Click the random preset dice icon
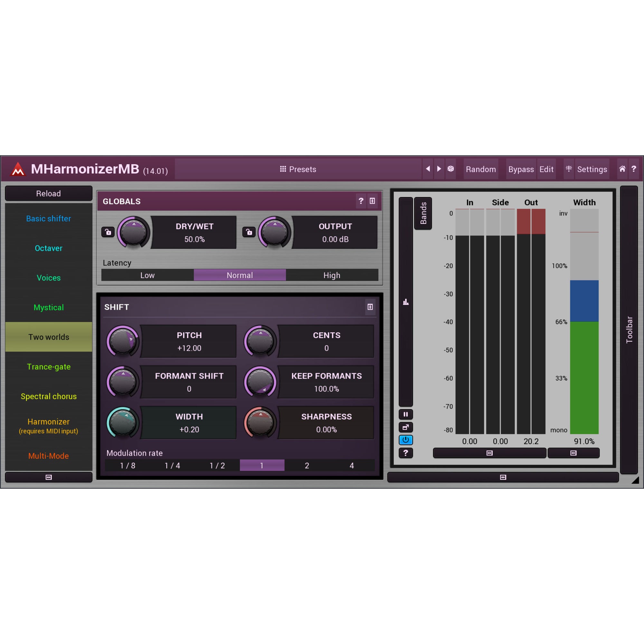The width and height of the screenshot is (644, 644). point(451,169)
